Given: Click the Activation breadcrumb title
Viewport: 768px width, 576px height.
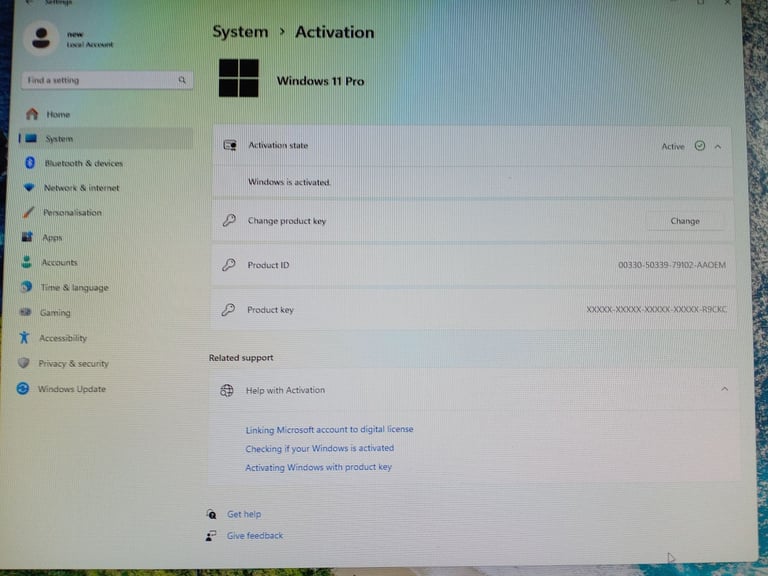Looking at the screenshot, I should pos(335,32).
